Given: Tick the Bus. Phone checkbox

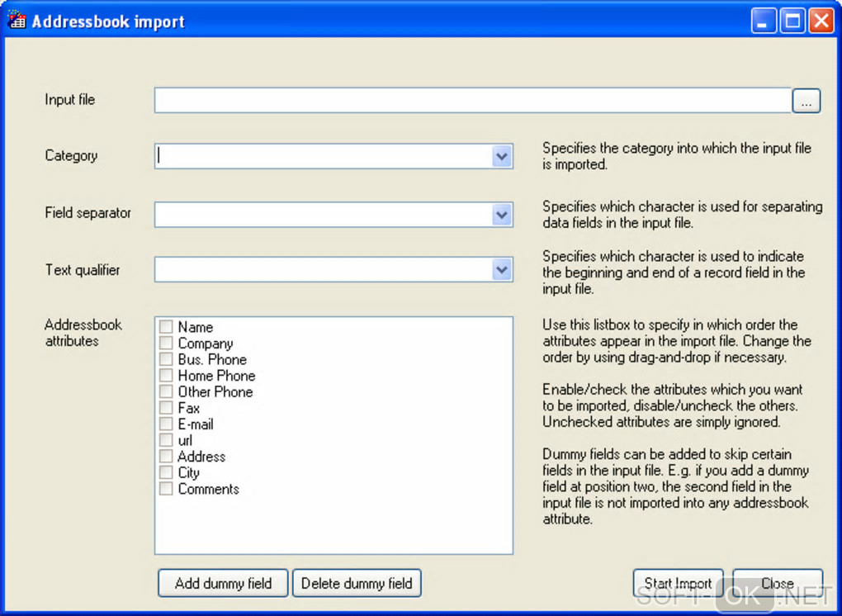Looking at the screenshot, I should pyautogui.click(x=166, y=359).
